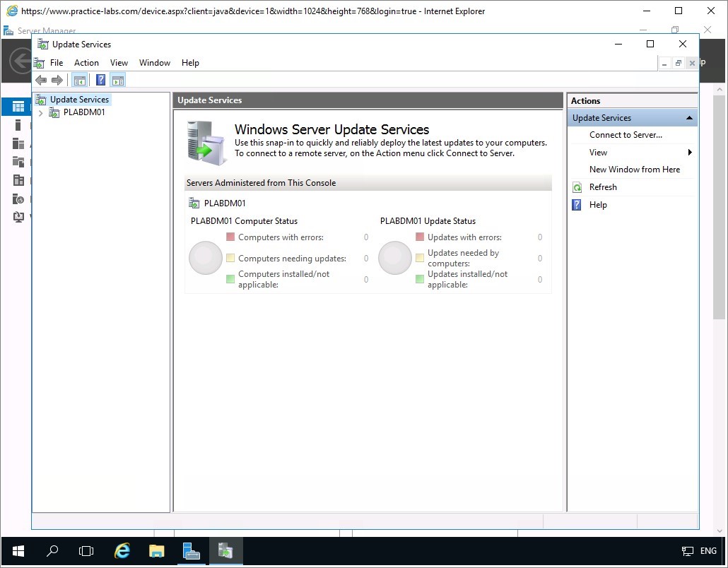Click the blue Help toolbar icon

point(101,80)
